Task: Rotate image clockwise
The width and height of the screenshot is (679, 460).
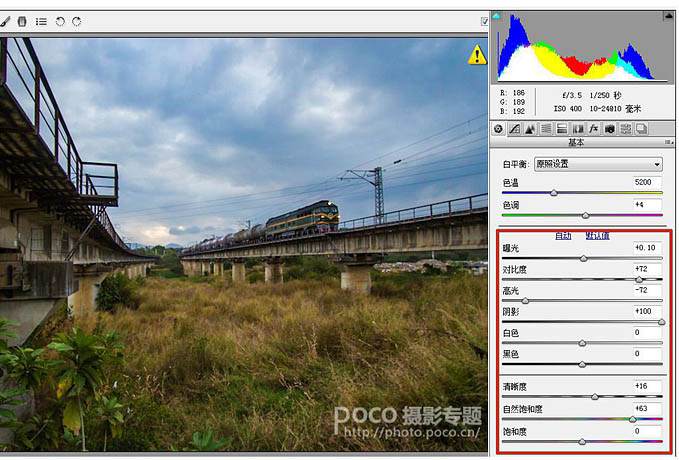Action: [77, 21]
